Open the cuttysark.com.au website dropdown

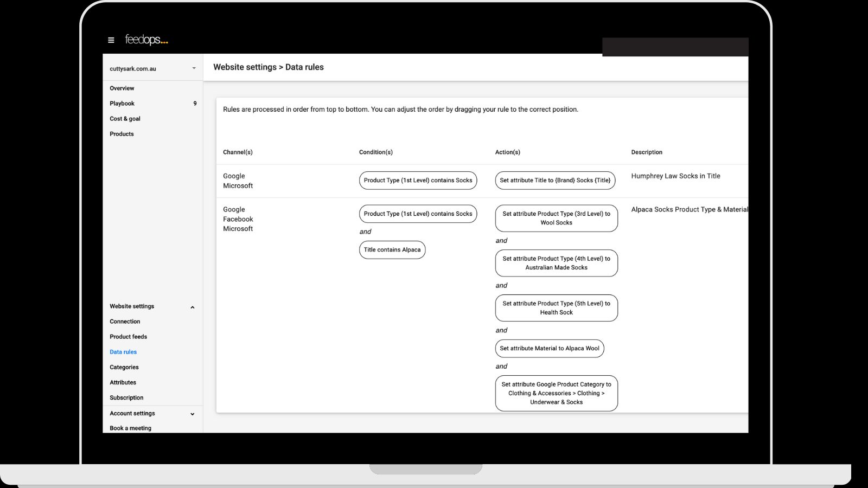[152, 69]
